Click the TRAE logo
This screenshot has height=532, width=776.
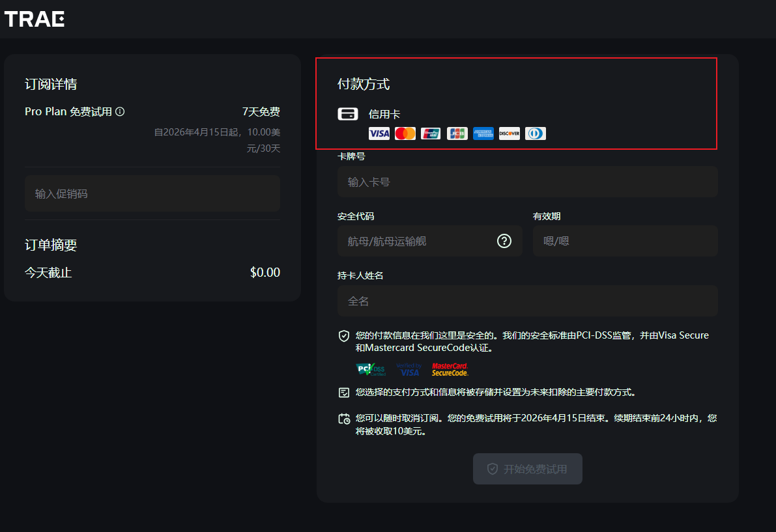[35, 19]
